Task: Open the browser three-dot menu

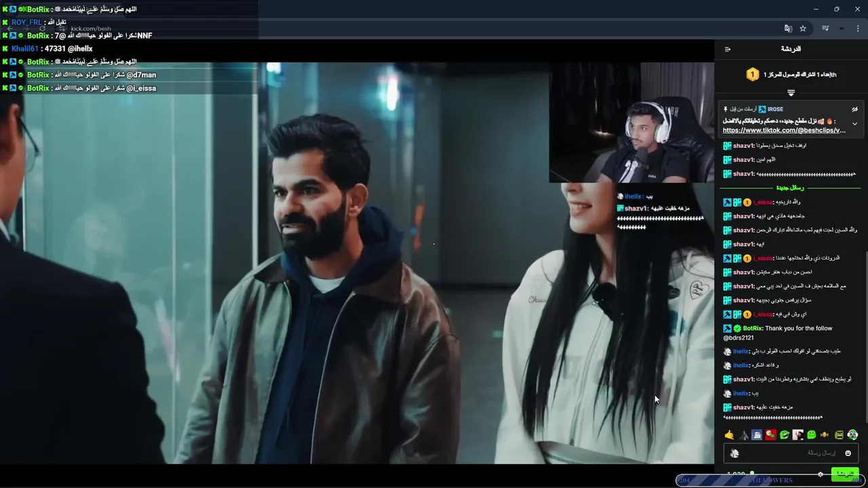Action: click(858, 28)
